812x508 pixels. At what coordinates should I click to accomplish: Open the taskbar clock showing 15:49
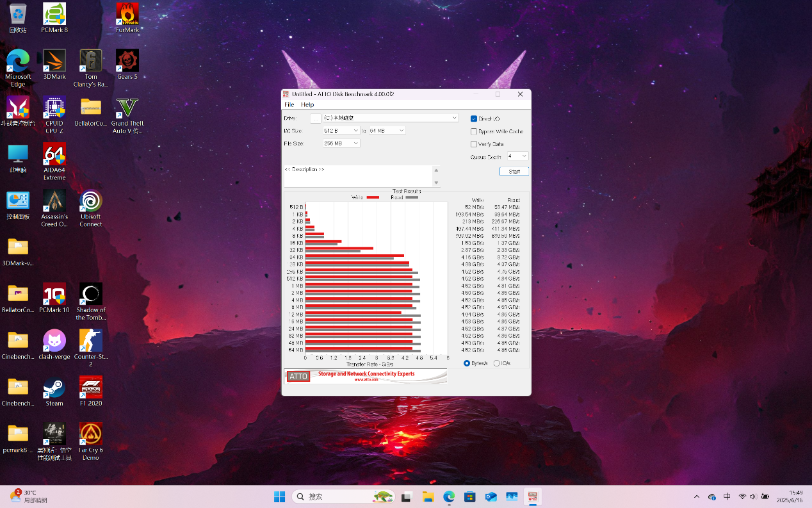click(789, 496)
